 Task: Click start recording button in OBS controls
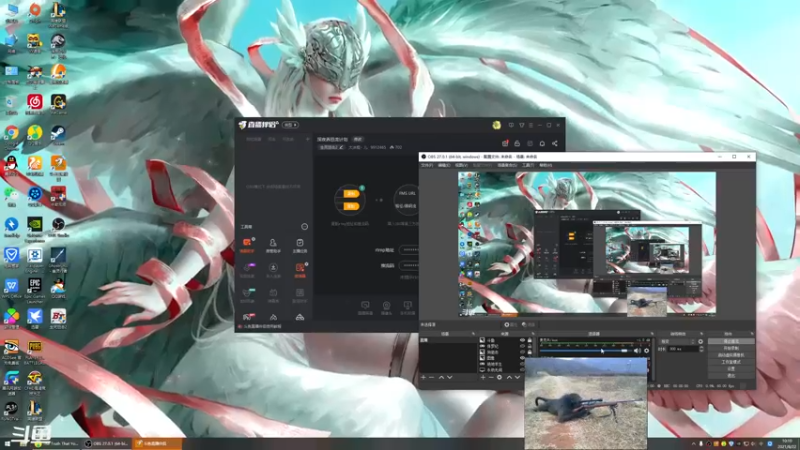pyautogui.click(x=731, y=348)
